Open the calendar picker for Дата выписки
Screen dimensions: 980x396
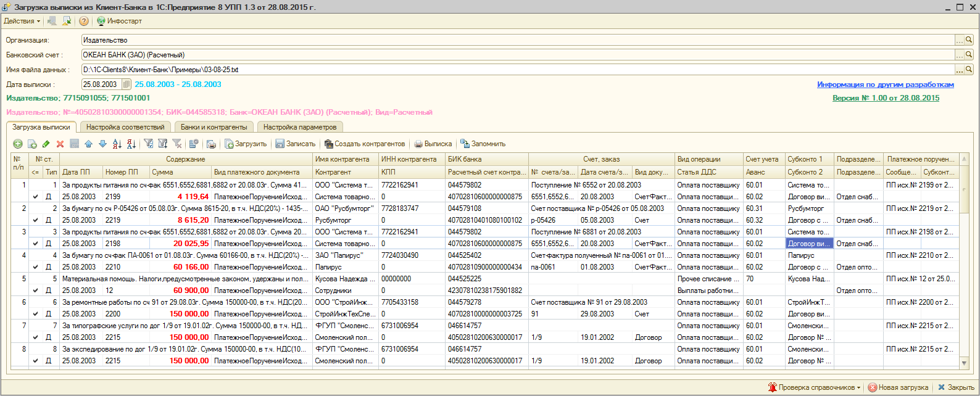(127, 85)
